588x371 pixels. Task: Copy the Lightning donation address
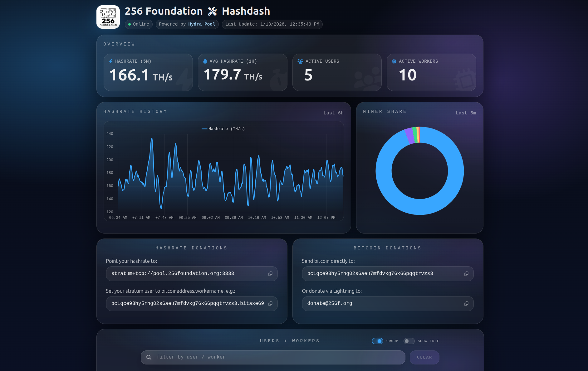[466, 304]
